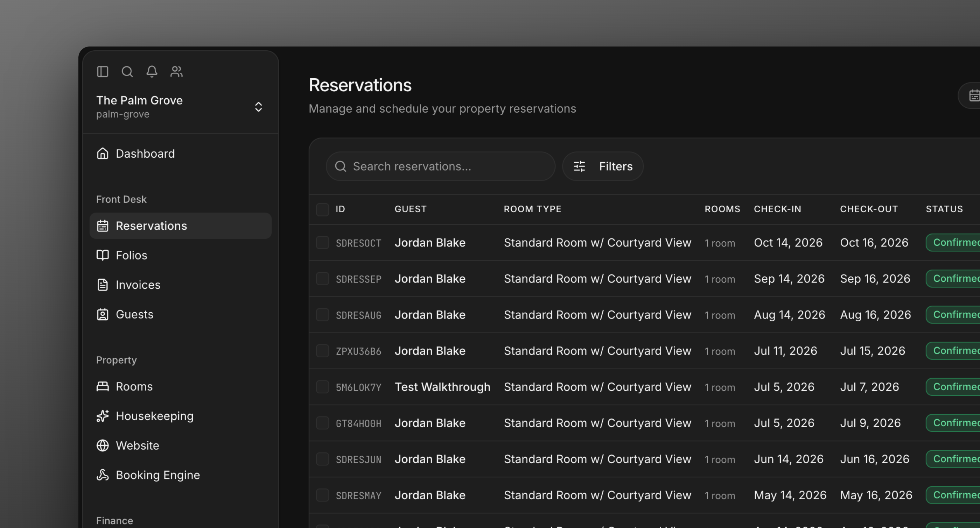Click the filter sliders icon
Viewport: 980px width, 528px height.
[579, 166]
